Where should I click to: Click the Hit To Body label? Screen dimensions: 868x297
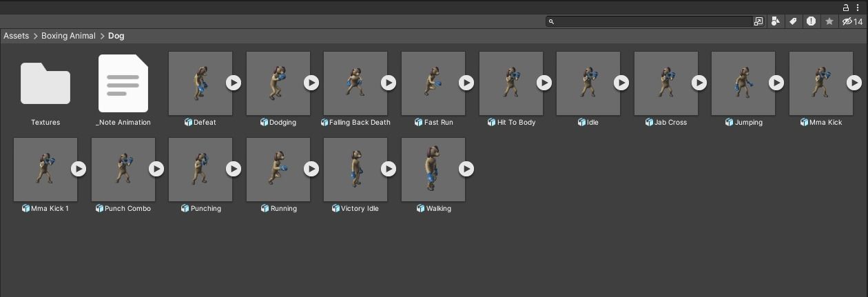(516, 123)
